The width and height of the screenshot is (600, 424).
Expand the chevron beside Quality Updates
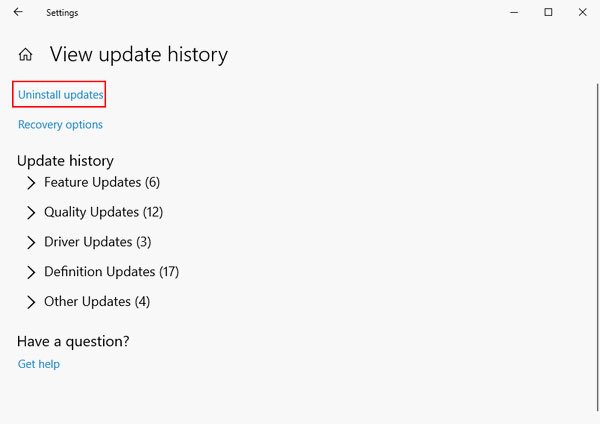click(x=31, y=213)
